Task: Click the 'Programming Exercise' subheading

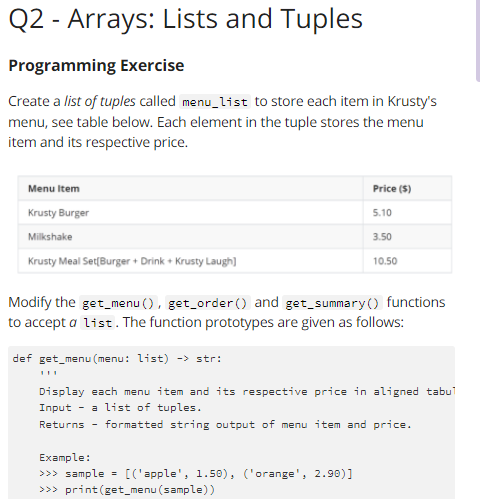Action: point(96,65)
